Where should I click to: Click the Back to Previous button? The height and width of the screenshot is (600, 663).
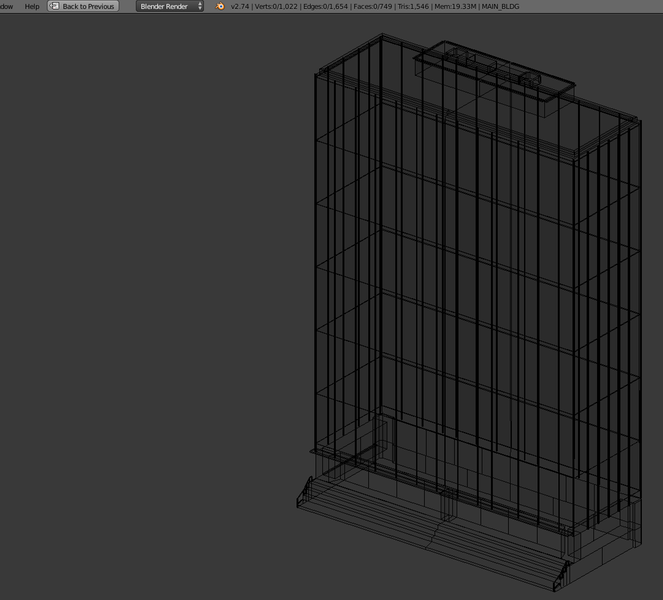click(x=88, y=6)
